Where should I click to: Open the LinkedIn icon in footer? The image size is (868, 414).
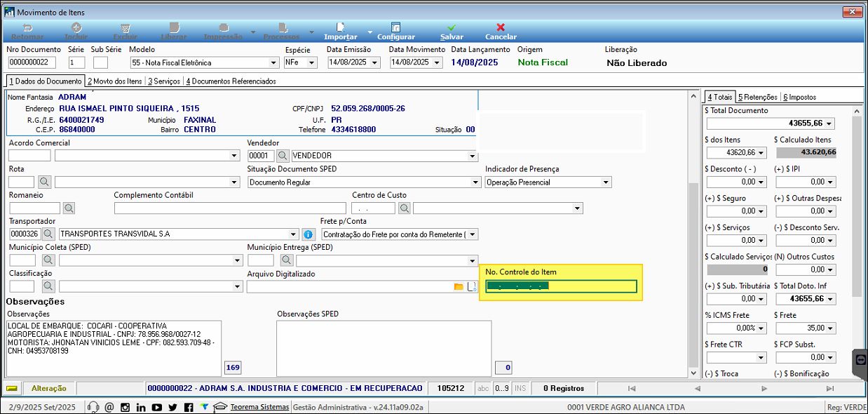141,407
